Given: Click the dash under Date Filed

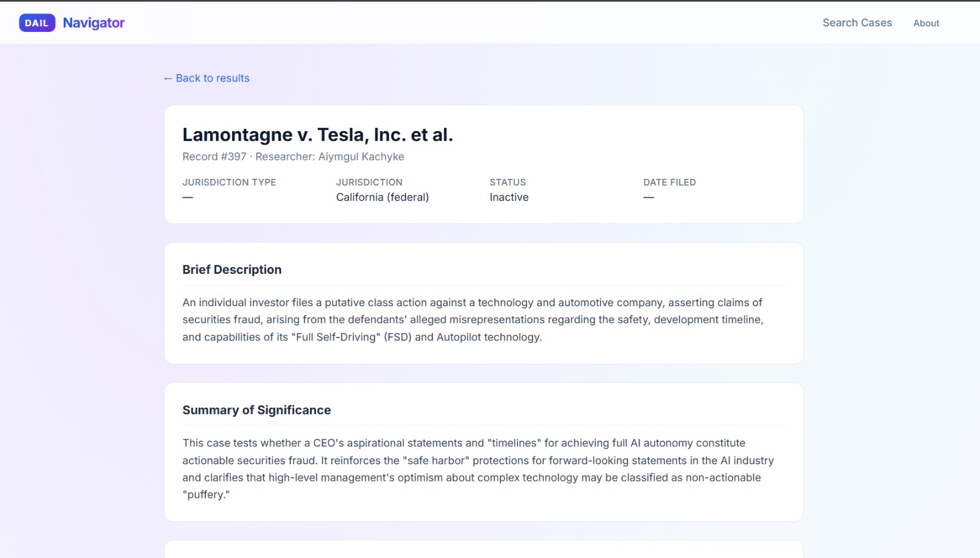Looking at the screenshot, I should click(649, 197).
